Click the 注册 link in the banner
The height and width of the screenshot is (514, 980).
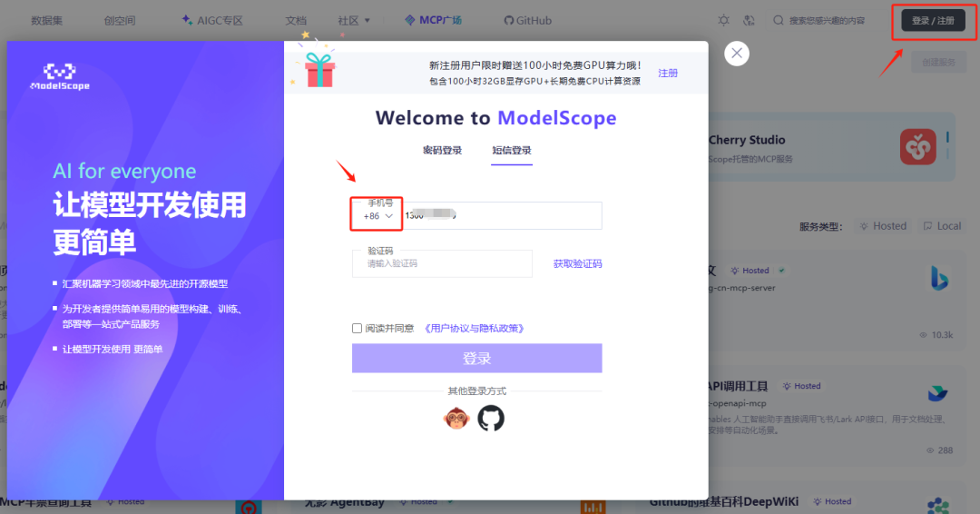[x=668, y=74]
